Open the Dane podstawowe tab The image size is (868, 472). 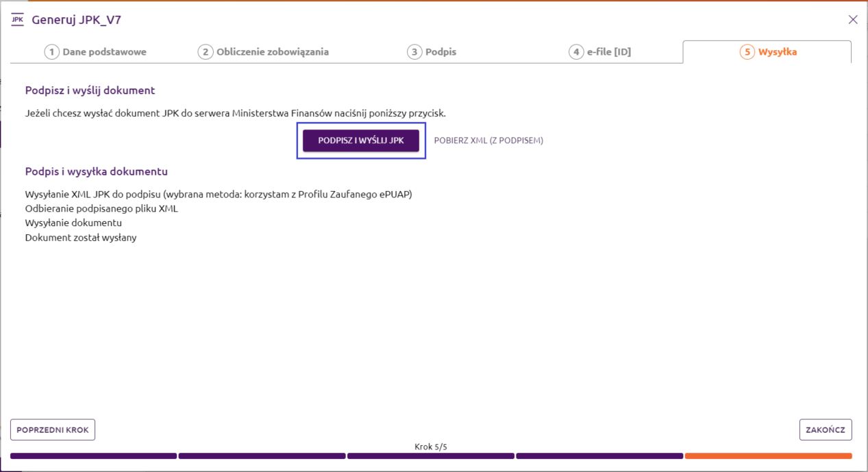(x=96, y=52)
